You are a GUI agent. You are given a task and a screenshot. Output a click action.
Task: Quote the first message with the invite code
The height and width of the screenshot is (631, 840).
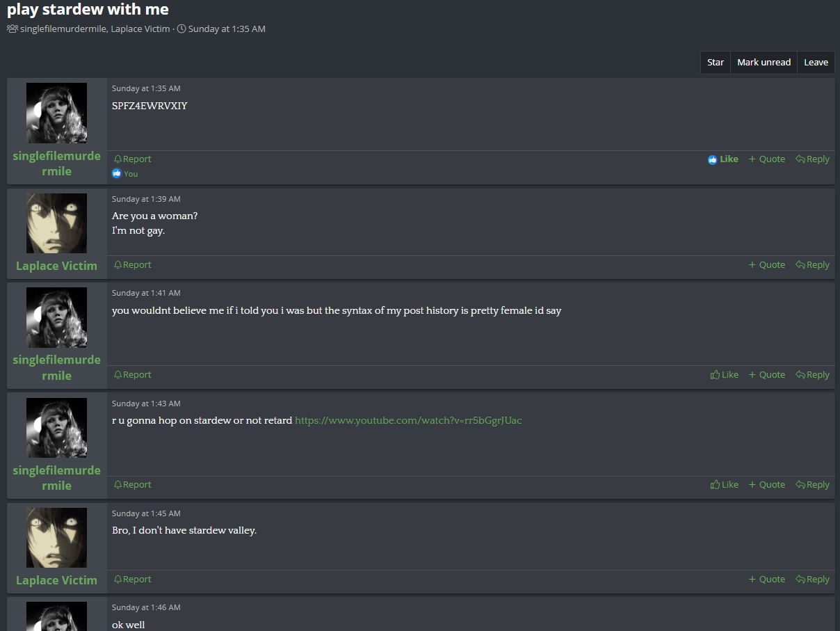coord(767,159)
